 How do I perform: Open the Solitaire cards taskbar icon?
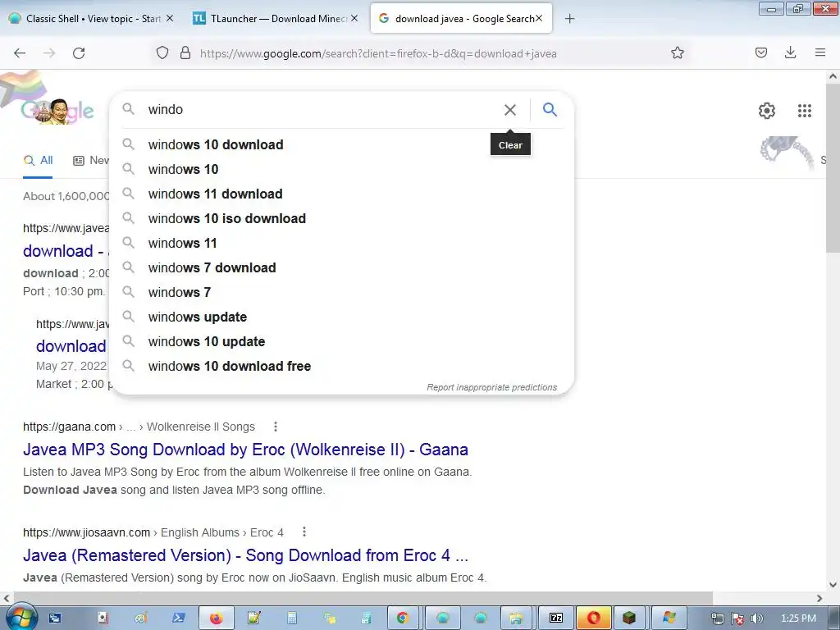[x=103, y=619]
